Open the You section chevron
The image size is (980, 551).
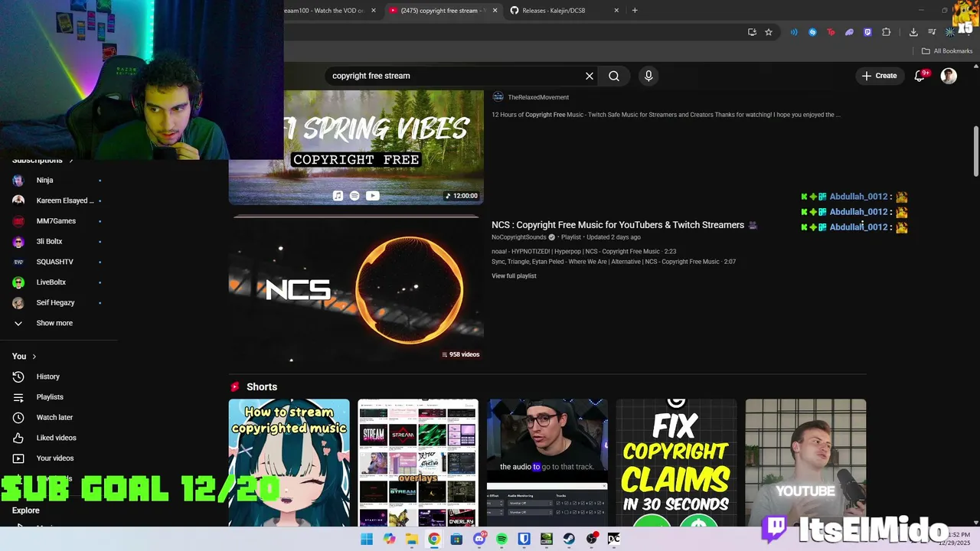click(x=34, y=357)
